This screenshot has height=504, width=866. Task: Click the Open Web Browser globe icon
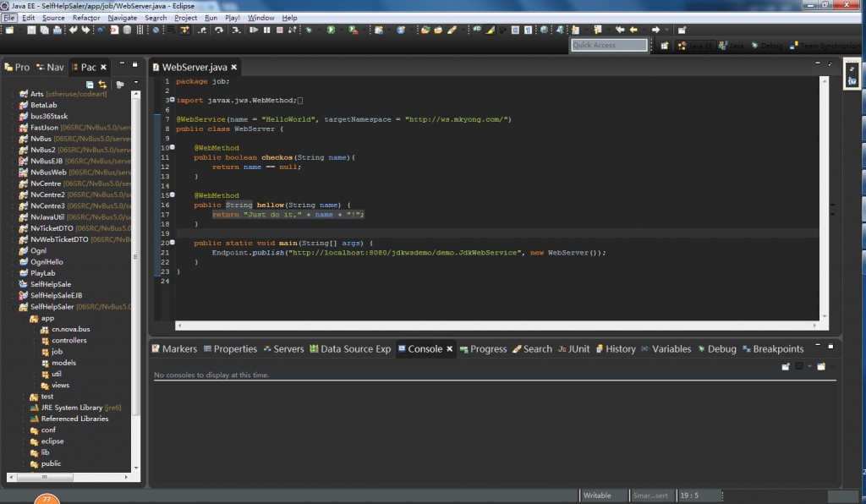coord(544,30)
